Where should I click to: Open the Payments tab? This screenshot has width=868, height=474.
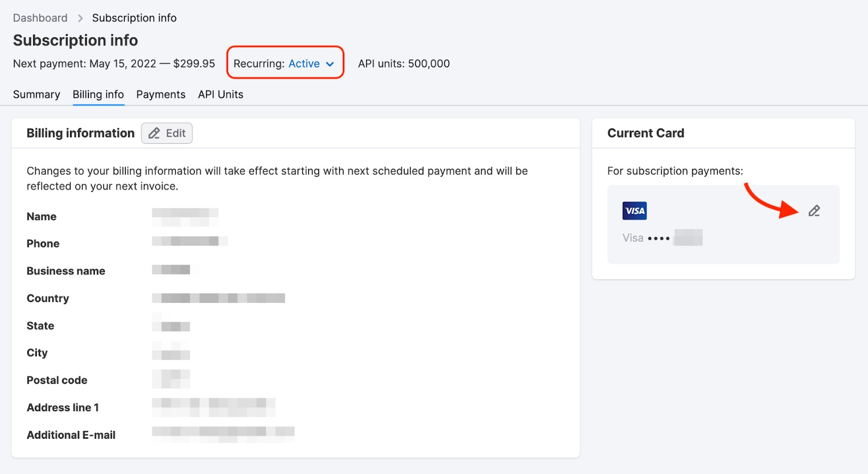(x=161, y=94)
